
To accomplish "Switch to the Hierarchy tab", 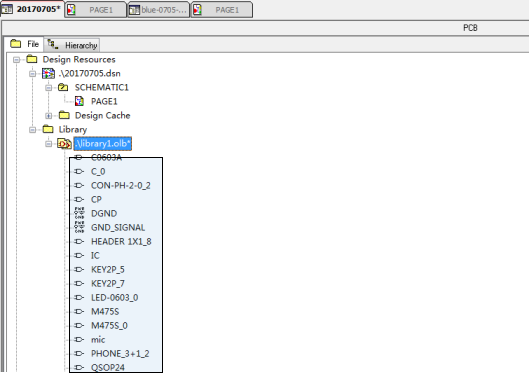I will pyautogui.click(x=72, y=45).
